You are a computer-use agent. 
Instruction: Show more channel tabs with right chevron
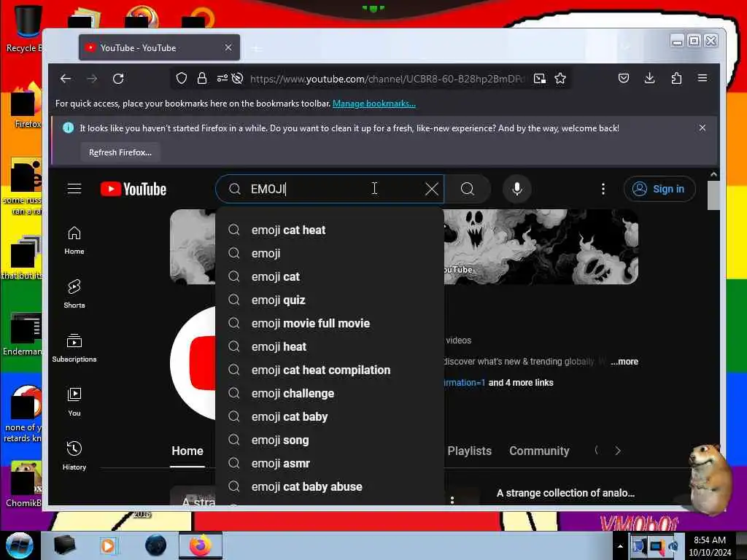[x=618, y=451]
